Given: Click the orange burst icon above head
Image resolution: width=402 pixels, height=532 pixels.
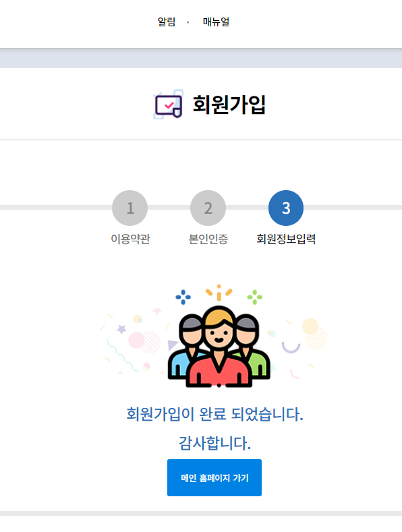Looking at the screenshot, I should point(219,293).
